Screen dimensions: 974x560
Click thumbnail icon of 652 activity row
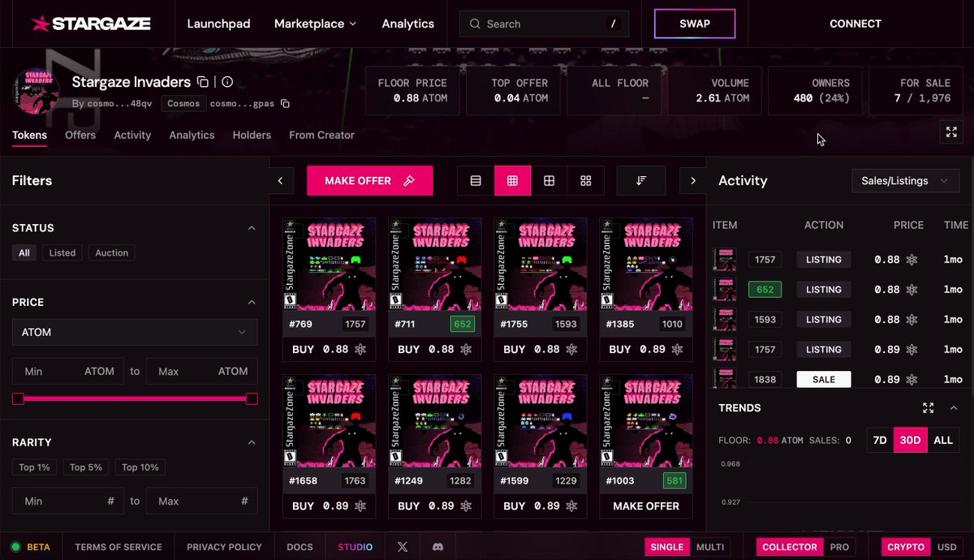(725, 290)
